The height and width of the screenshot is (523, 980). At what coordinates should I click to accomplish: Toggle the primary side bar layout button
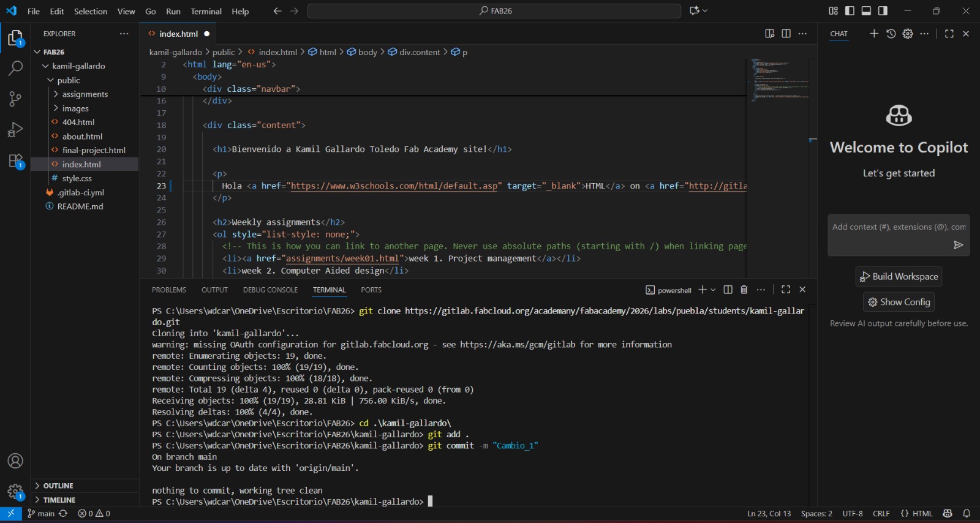850,11
